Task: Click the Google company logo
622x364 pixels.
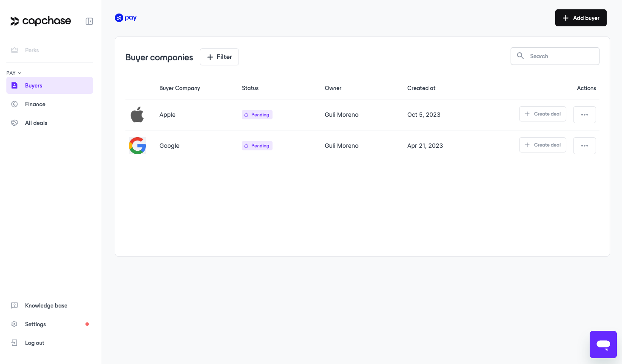Action: (x=137, y=146)
